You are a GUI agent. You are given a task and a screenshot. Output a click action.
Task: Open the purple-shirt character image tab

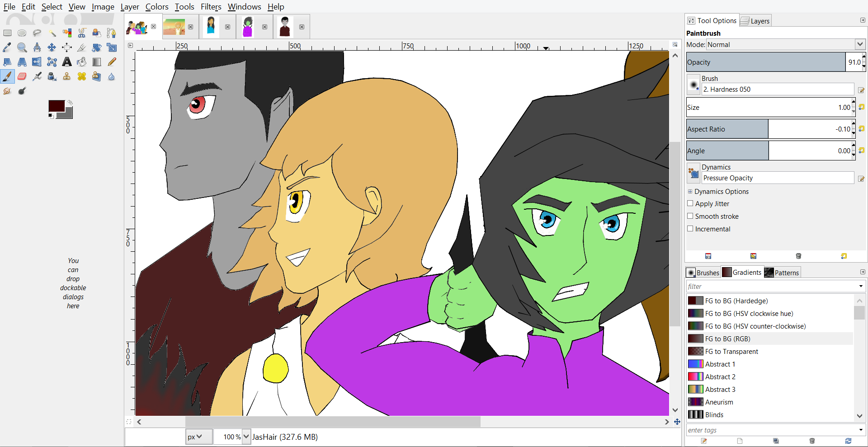(248, 27)
